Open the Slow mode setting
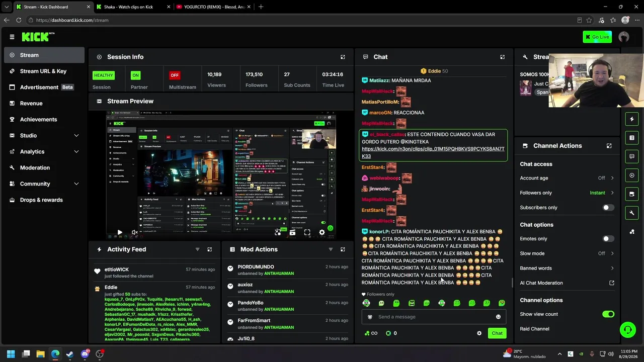The image size is (644, 362). [x=567, y=253]
